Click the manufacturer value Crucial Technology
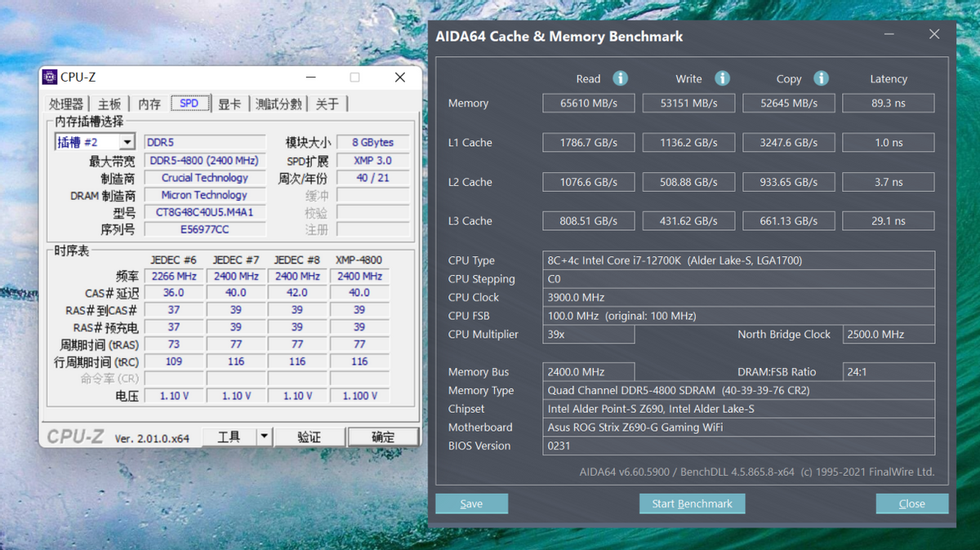The image size is (980, 550). [x=205, y=178]
